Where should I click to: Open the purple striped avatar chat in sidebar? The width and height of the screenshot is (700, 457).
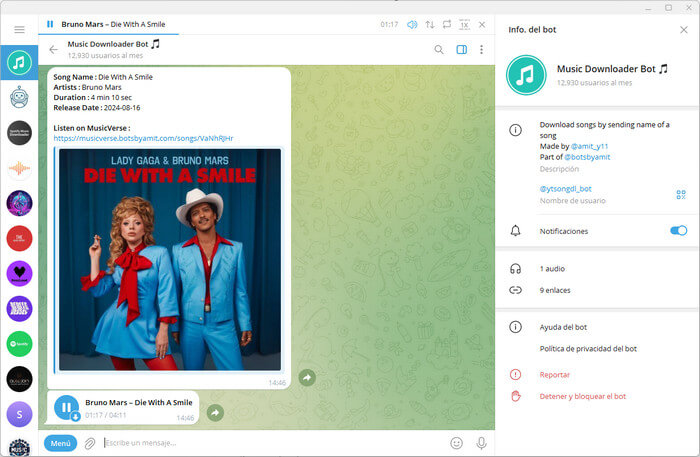(19, 308)
